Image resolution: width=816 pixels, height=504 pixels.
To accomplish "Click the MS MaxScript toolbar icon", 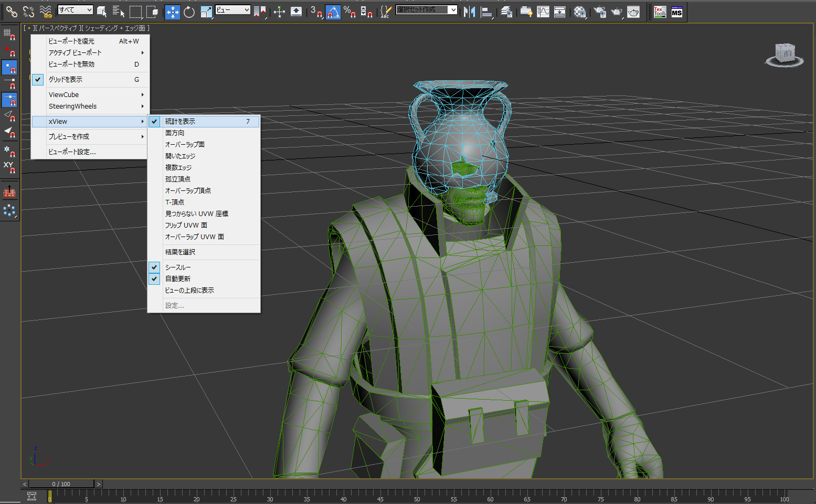I will point(677,12).
